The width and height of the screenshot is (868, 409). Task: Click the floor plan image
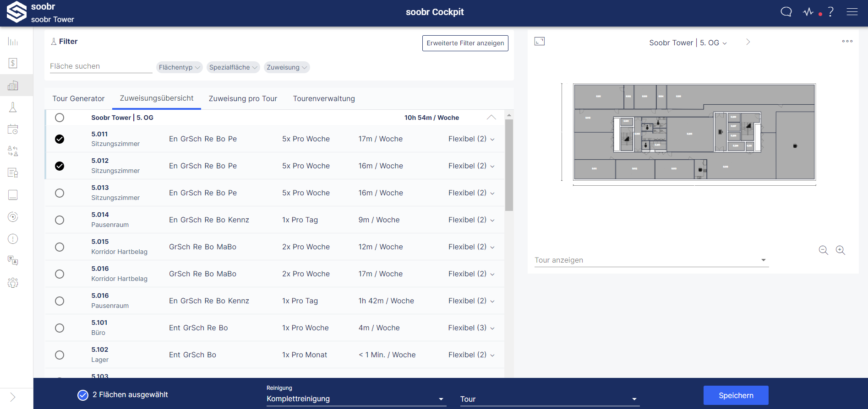(694, 132)
